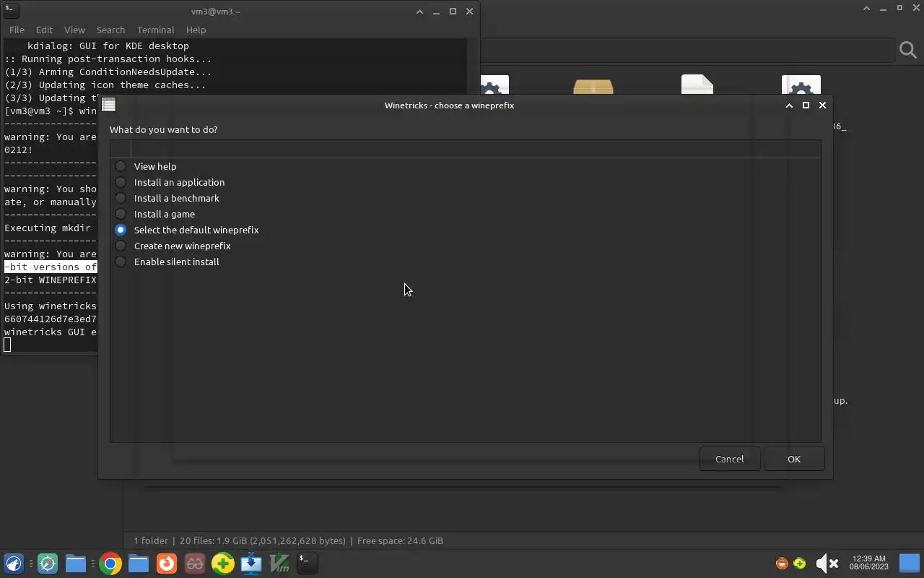This screenshot has width=924, height=578.
Task: Launch Google Chrome from the taskbar
Action: point(110,564)
